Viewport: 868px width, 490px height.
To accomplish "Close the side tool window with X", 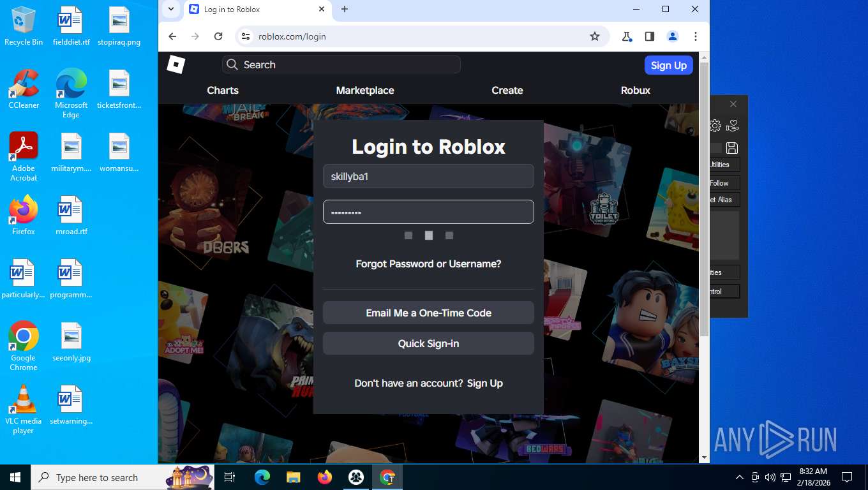I will (733, 104).
